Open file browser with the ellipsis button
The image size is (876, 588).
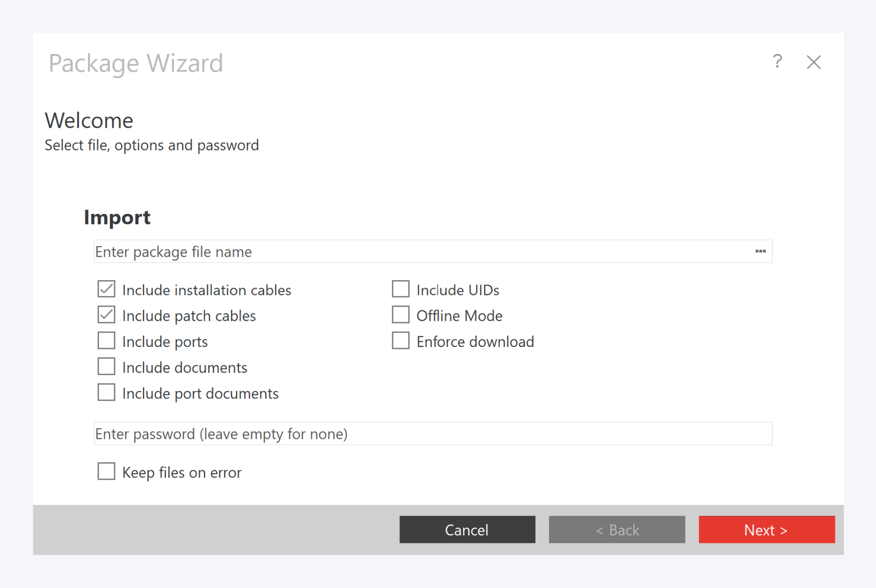tap(760, 251)
